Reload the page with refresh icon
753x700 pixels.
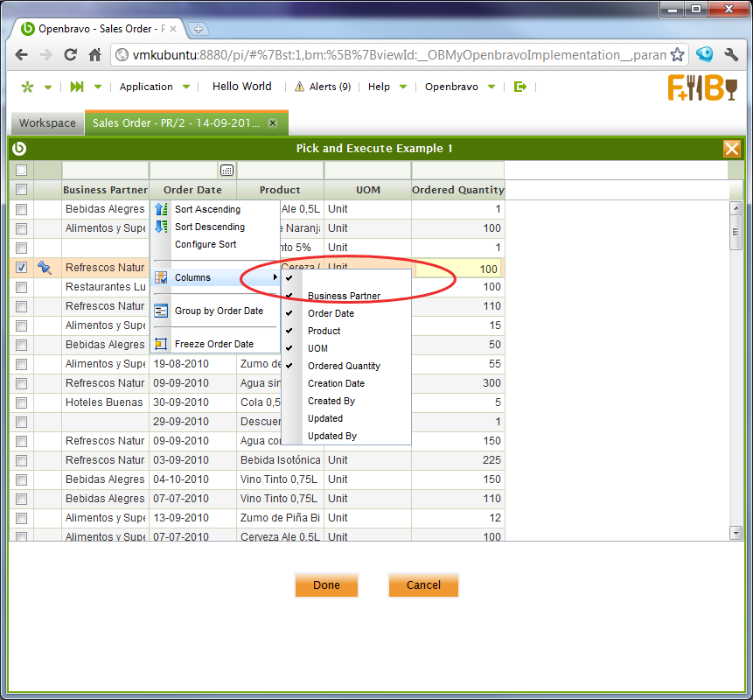(x=71, y=55)
